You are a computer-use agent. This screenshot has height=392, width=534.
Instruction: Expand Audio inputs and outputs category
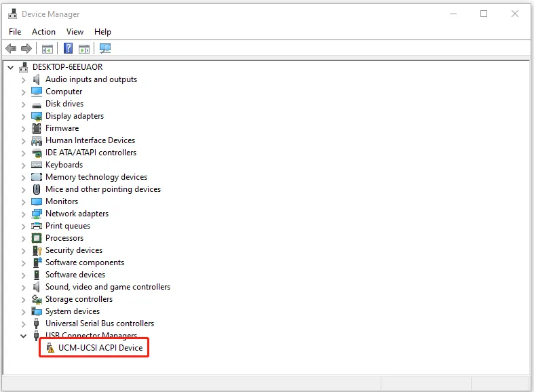click(23, 80)
